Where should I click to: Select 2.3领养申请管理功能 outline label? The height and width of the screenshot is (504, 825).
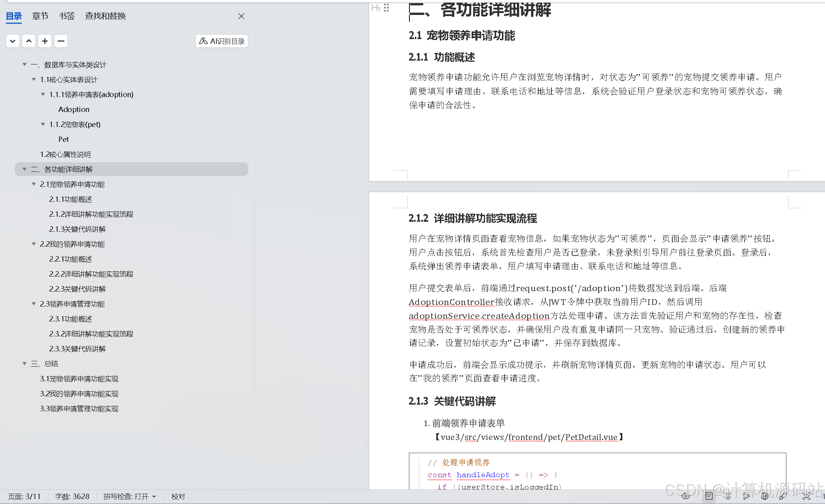pos(72,304)
